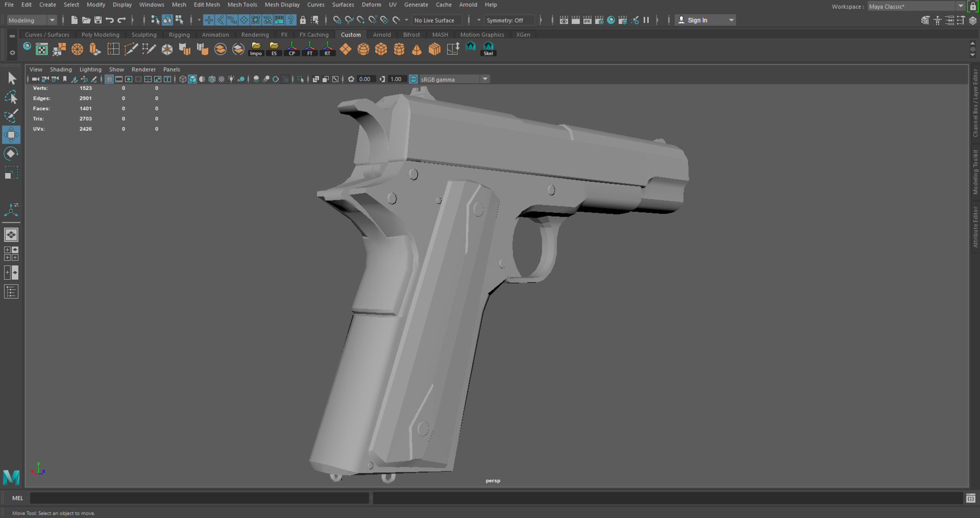
Task: Click the Skel shelf icon
Action: (x=488, y=48)
